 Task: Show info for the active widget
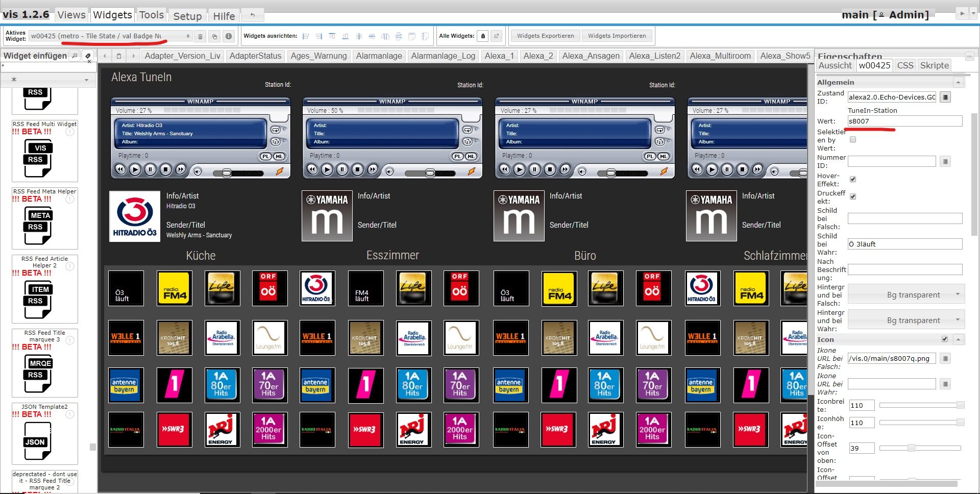(229, 36)
